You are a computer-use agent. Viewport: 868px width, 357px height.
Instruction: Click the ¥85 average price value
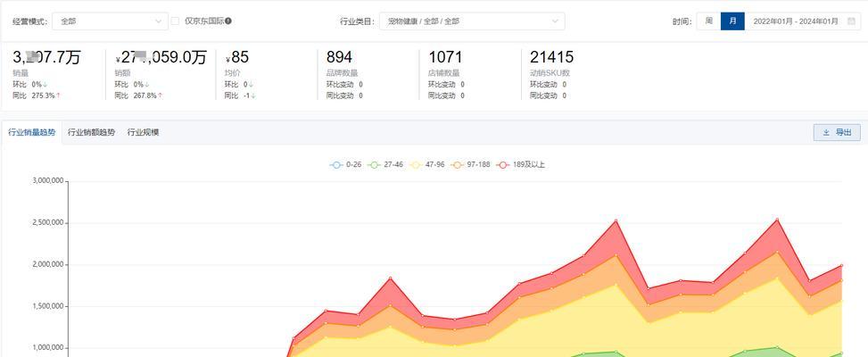tap(236, 57)
